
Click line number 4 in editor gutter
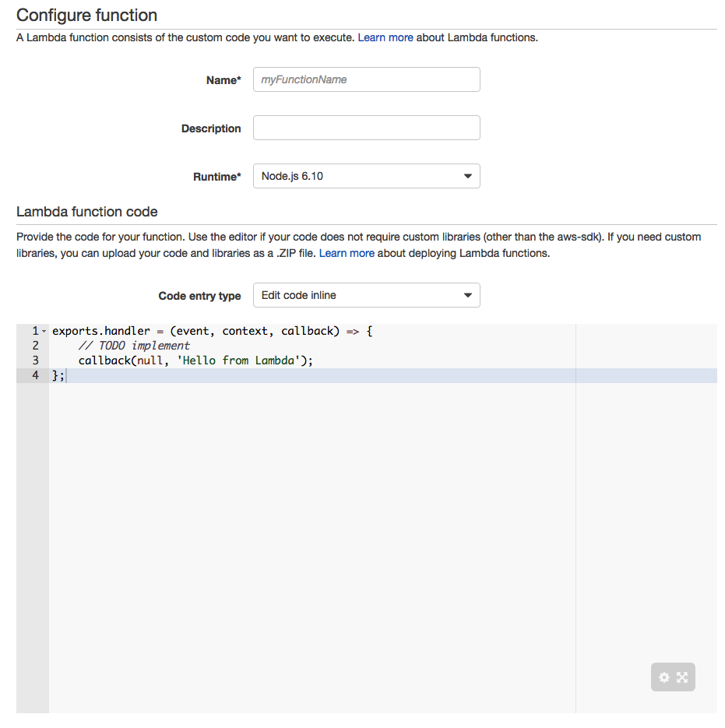(x=35, y=375)
